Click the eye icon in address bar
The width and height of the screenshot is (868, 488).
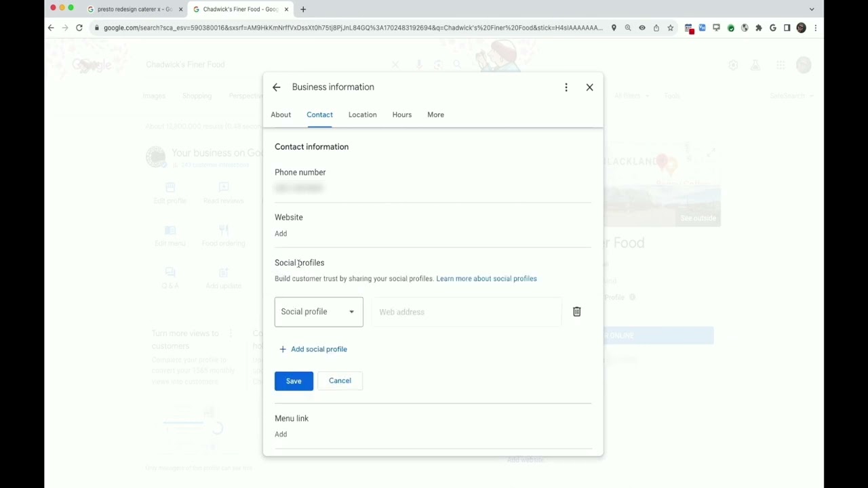point(642,28)
